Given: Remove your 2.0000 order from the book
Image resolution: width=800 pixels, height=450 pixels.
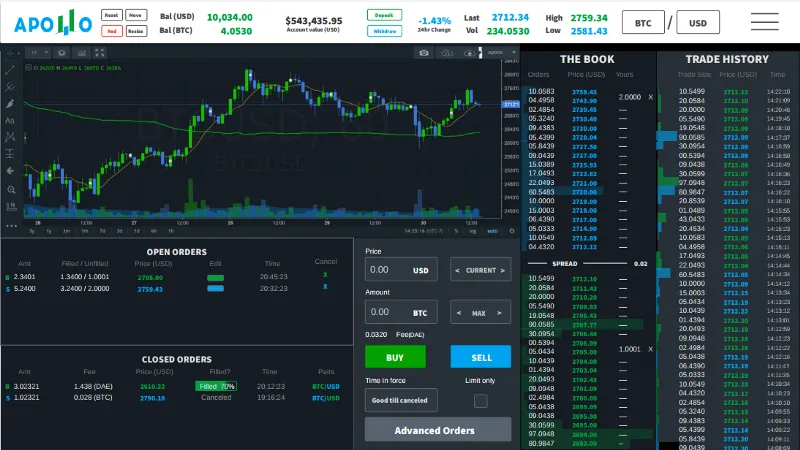Looking at the screenshot, I should tap(651, 97).
